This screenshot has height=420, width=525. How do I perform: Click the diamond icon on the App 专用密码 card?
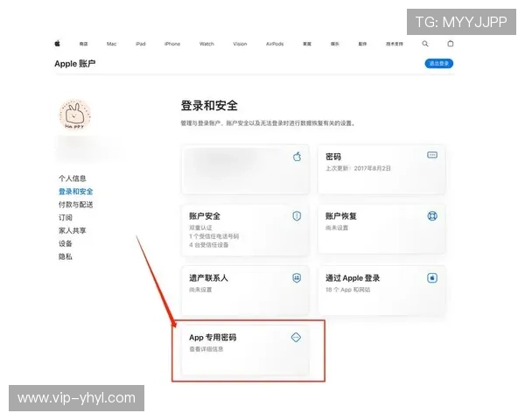point(296,337)
